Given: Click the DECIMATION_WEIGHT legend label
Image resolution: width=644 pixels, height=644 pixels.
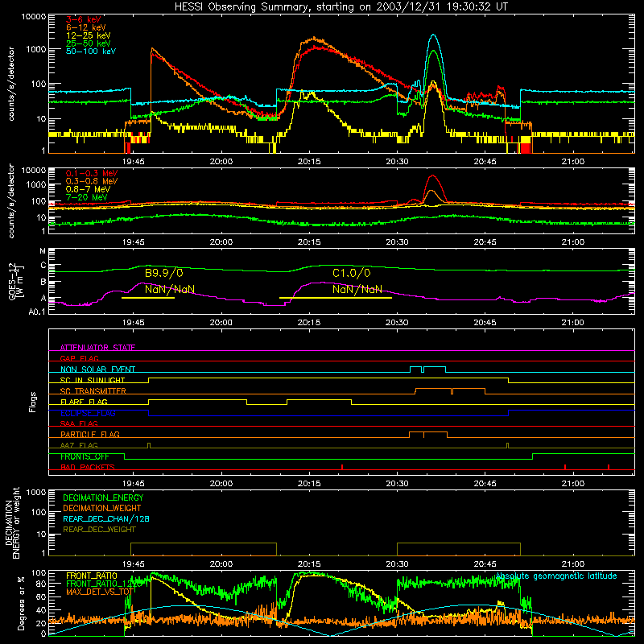Looking at the screenshot, I should pyautogui.click(x=102, y=508).
